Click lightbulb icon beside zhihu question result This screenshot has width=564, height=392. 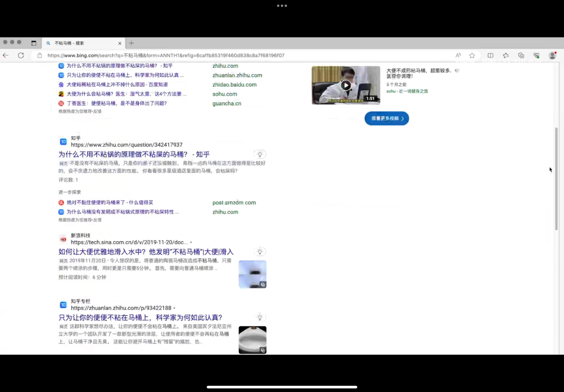pos(260,155)
